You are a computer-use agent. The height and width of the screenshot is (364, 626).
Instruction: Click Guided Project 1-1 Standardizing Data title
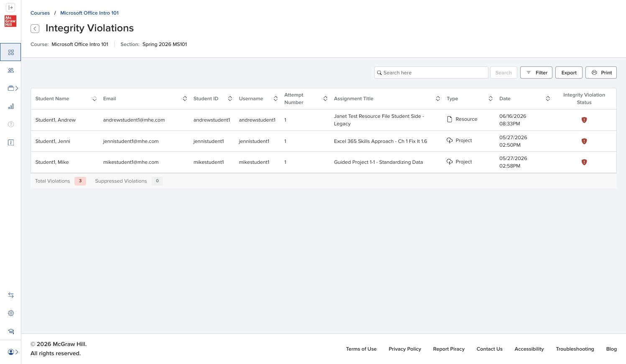[378, 162]
